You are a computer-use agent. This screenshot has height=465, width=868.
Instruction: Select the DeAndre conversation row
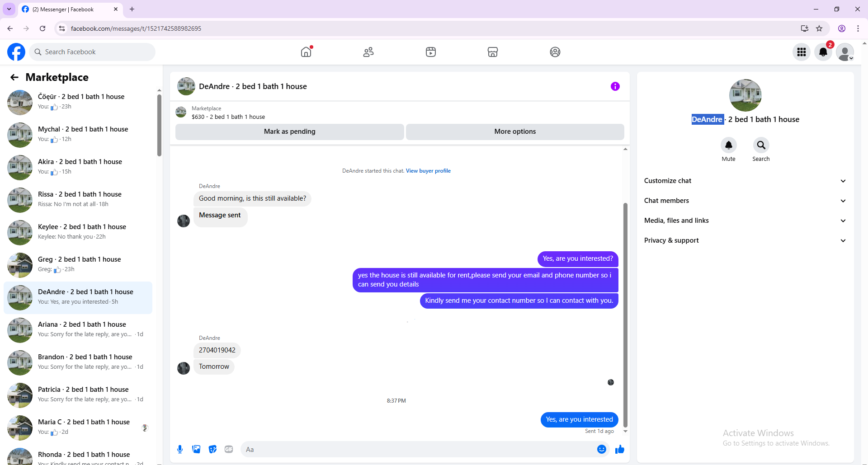click(x=78, y=297)
